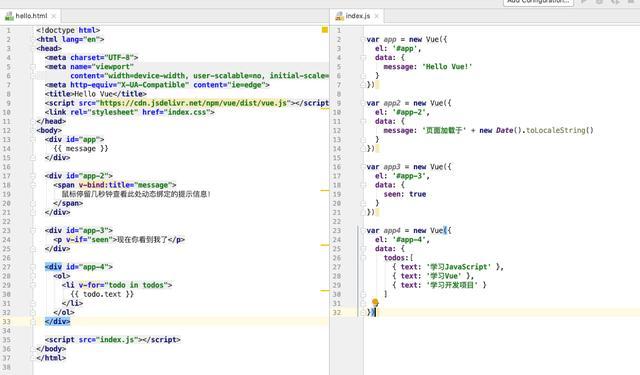Click the '#app-4' el selector string
This screenshot has height=375, width=640.
click(x=409, y=240)
